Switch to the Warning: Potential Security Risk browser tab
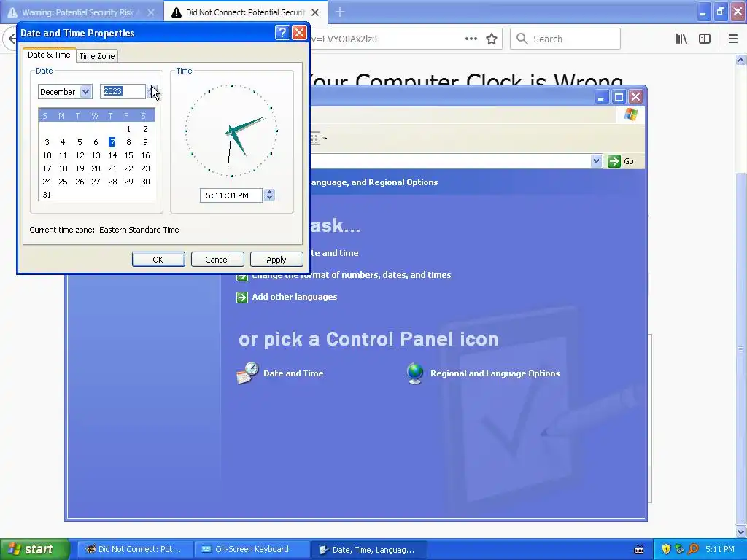The height and width of the screenshot is (560, 747). pos(78,12)
